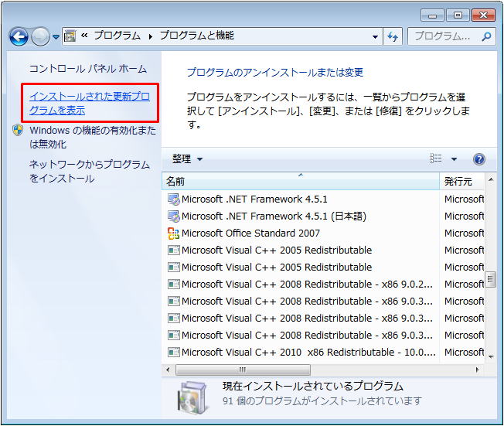Close the プログラムと機能 window
The width and height of the screenshot is (504, 426).
pyautogui.click(x=483, y=15)
